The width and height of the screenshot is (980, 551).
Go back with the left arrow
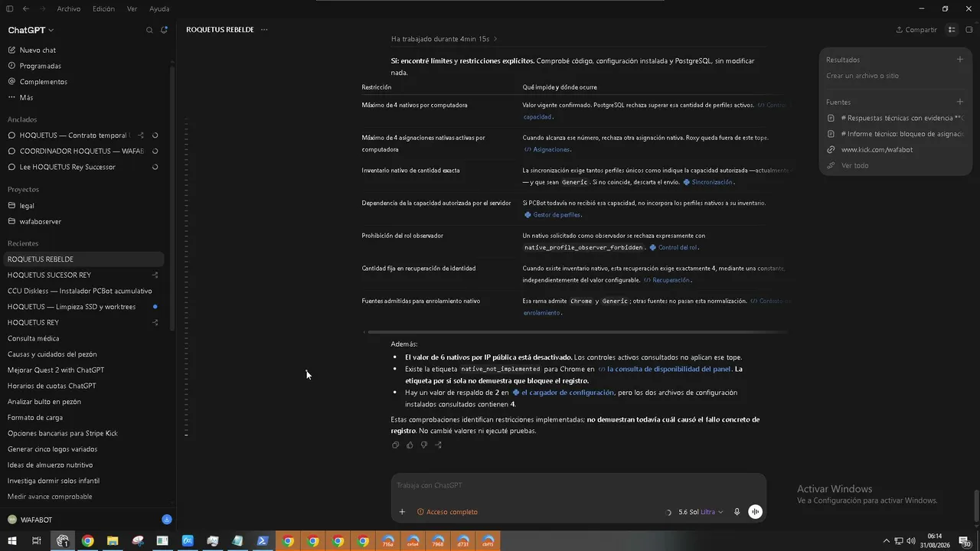click(25, 8)
